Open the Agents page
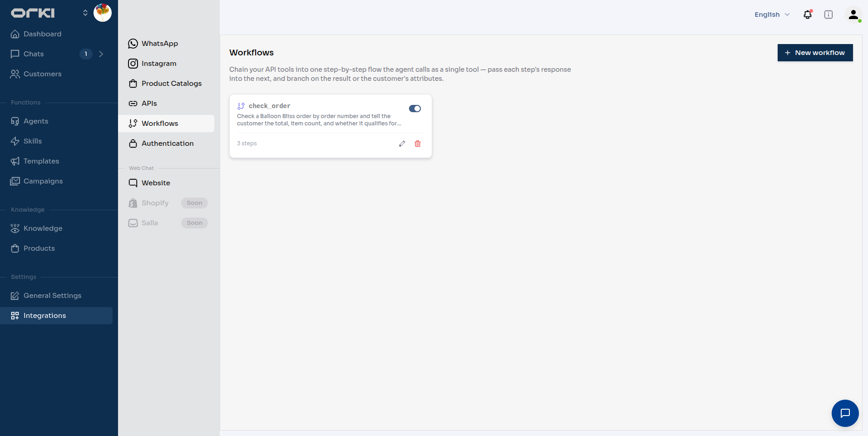 pos(56,121)
